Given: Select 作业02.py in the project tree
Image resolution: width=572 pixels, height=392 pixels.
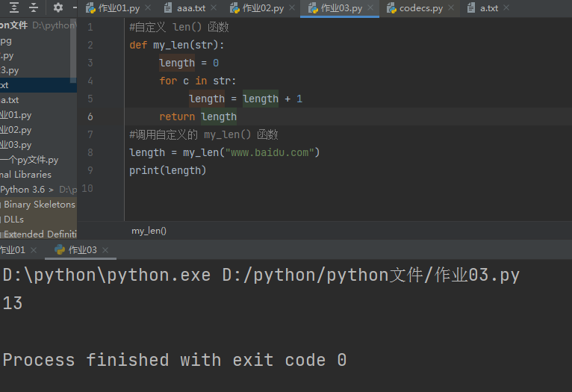Looking at the screenshot, I should click(x=16, y=130).
